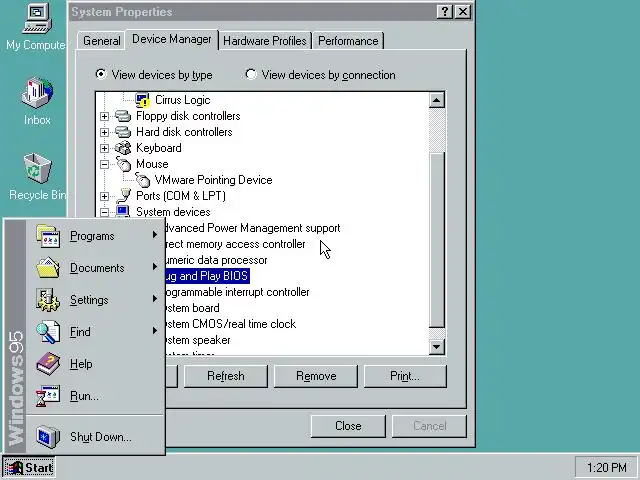Screen dimensions: 640x480
Task: Click the VMware Pointing Device icon
Action: (142, 180)
